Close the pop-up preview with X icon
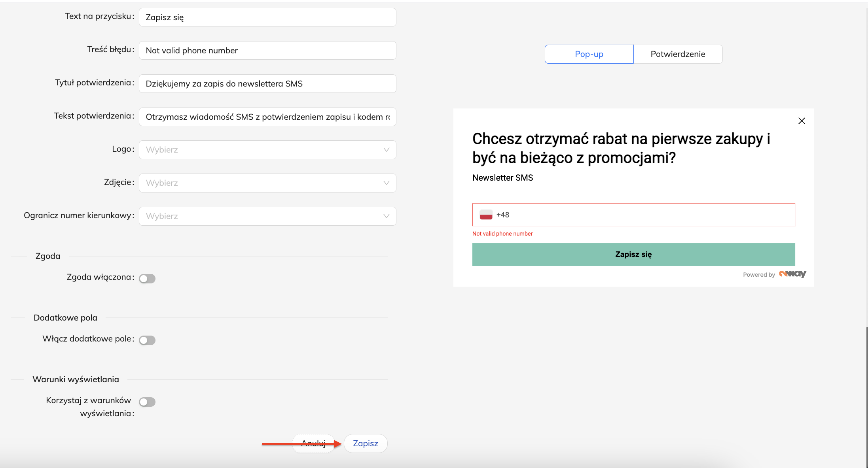The image size is (868, 468). tap(802, 121)
